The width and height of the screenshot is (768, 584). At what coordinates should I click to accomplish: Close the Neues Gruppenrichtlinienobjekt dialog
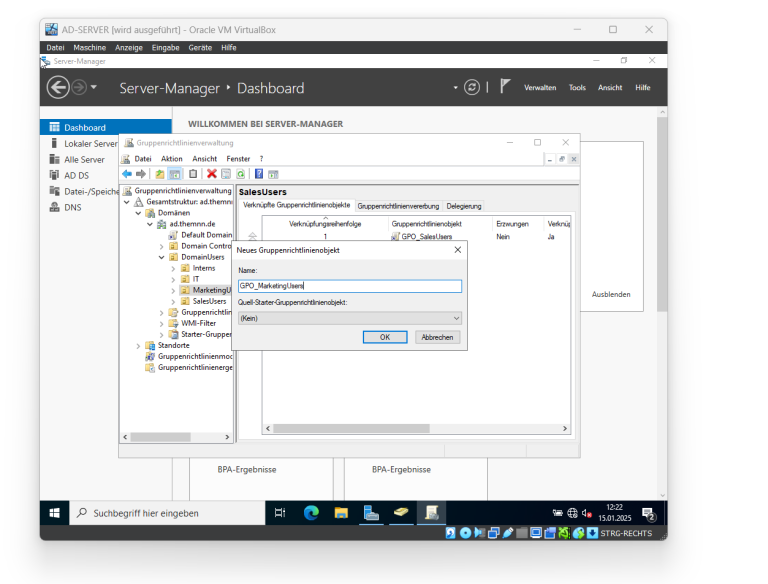pos(457,250)
